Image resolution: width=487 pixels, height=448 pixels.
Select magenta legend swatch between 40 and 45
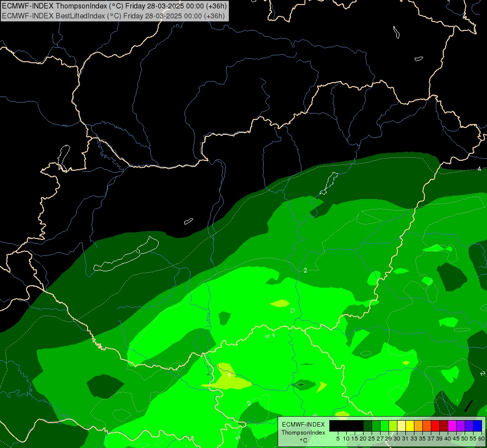click(x=452, y=426)
